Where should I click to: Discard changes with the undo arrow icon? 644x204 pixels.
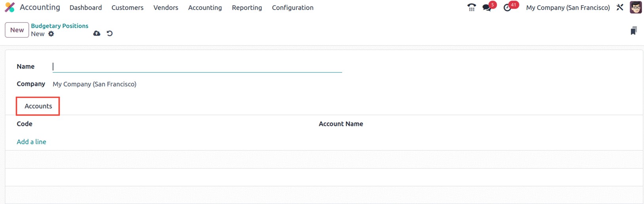click(110, 33)
